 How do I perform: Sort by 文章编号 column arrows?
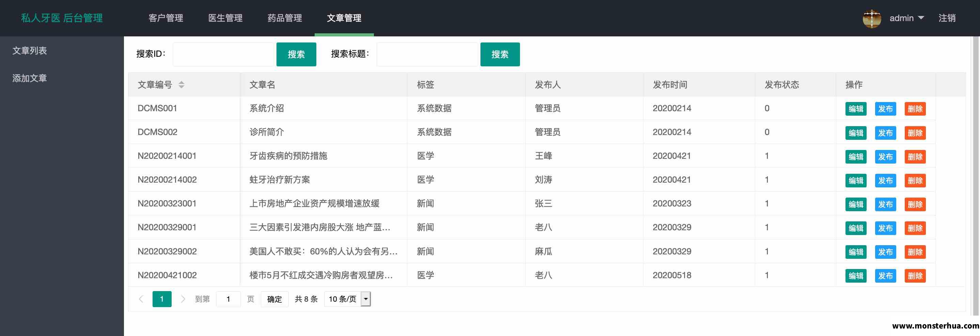(181, 85)
